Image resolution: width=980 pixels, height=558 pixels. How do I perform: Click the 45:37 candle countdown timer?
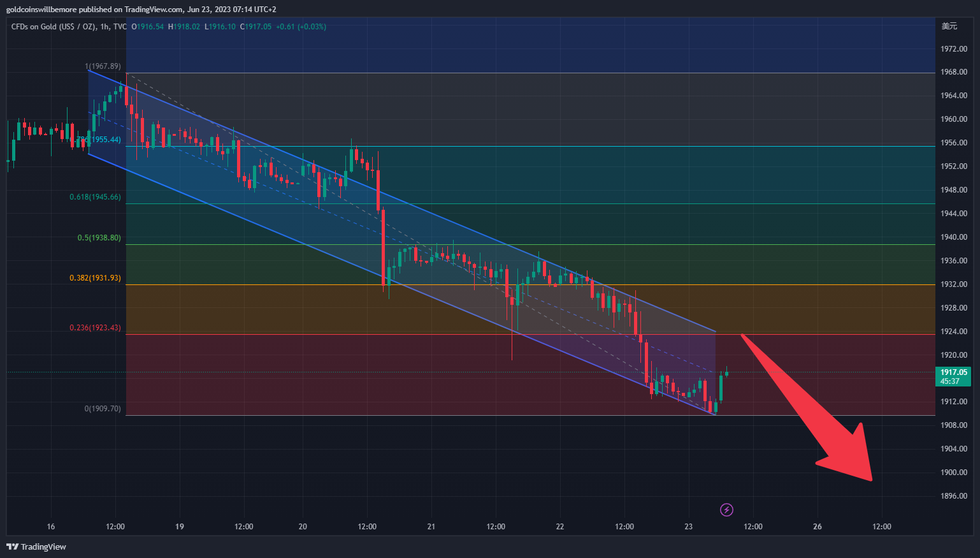tap(950, 381)
